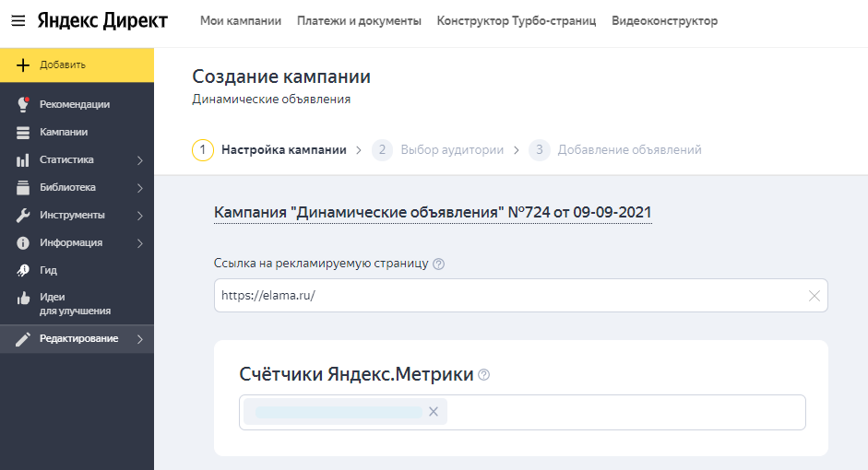Click the Редактирование pencil icon

coord(23,339)
